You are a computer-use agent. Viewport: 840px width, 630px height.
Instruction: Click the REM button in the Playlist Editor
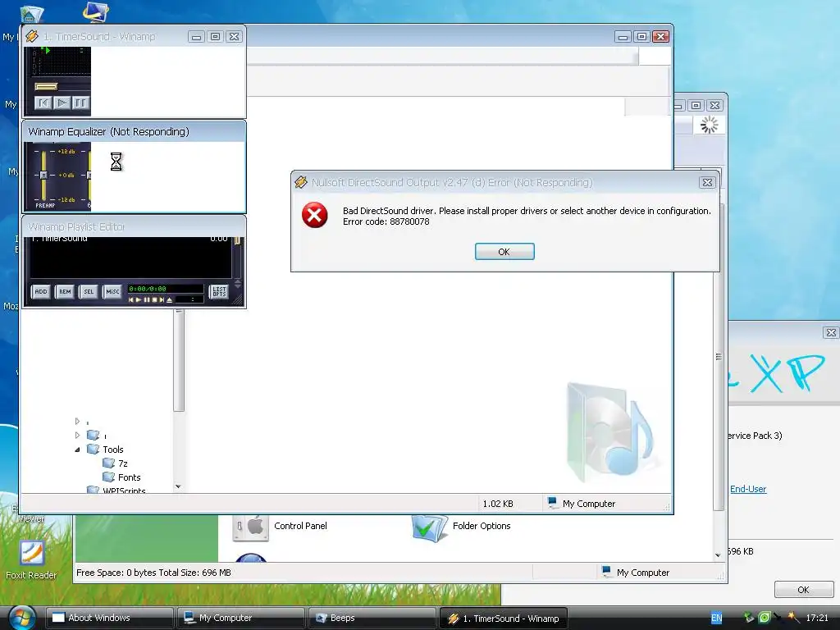tap(65, 292)
